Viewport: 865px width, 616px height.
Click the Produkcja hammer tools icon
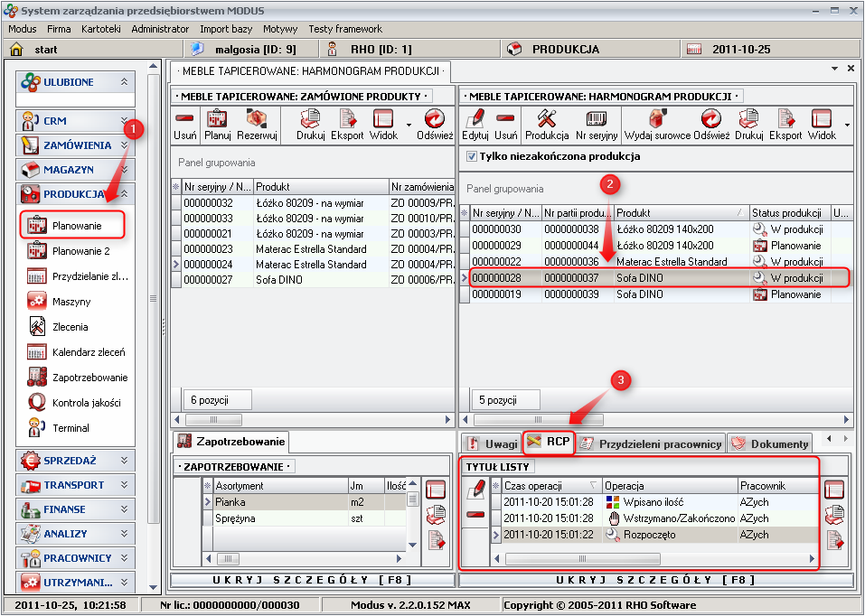click(546, 125)
